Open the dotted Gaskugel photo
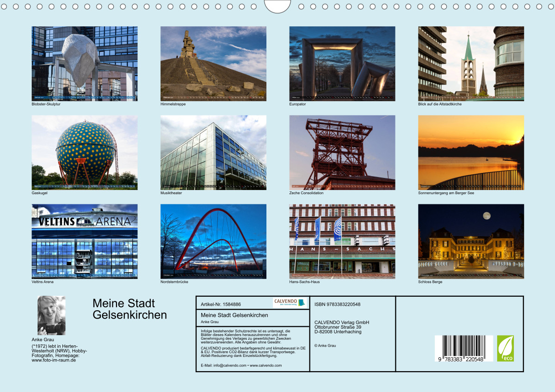 tap(84, 153)
